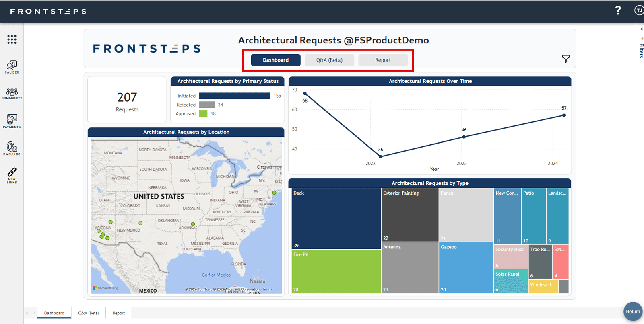Click the line chart point labeled 68
This screenshot has width=644, height=324.
[x=305, y=94]
